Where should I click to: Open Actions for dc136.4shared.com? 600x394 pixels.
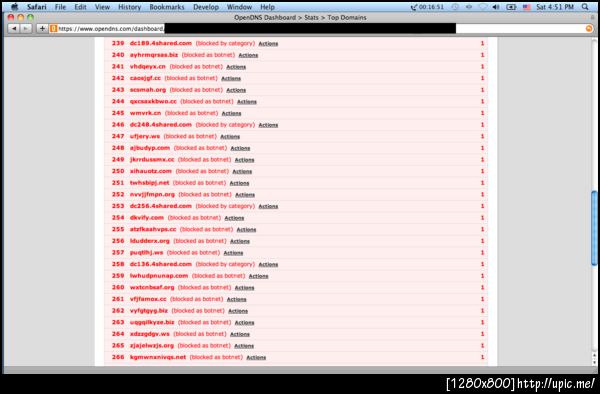coord(268,264)
